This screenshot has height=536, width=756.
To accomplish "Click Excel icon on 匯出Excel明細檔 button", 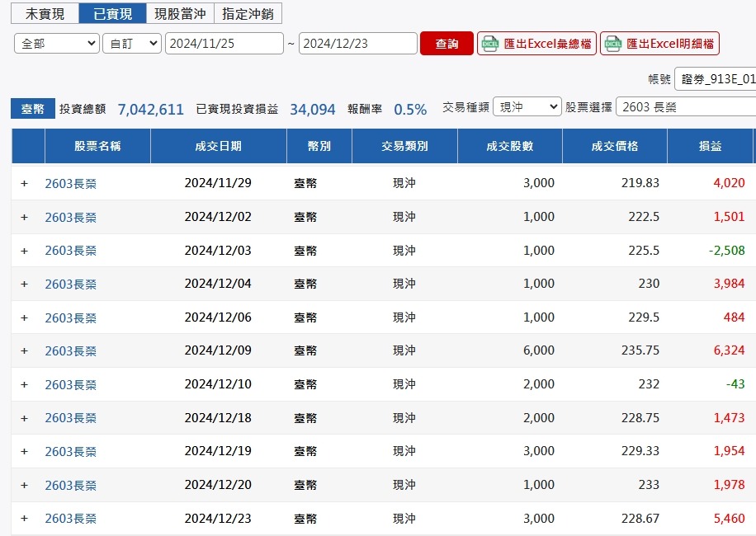I will click(x=612, y=44).
